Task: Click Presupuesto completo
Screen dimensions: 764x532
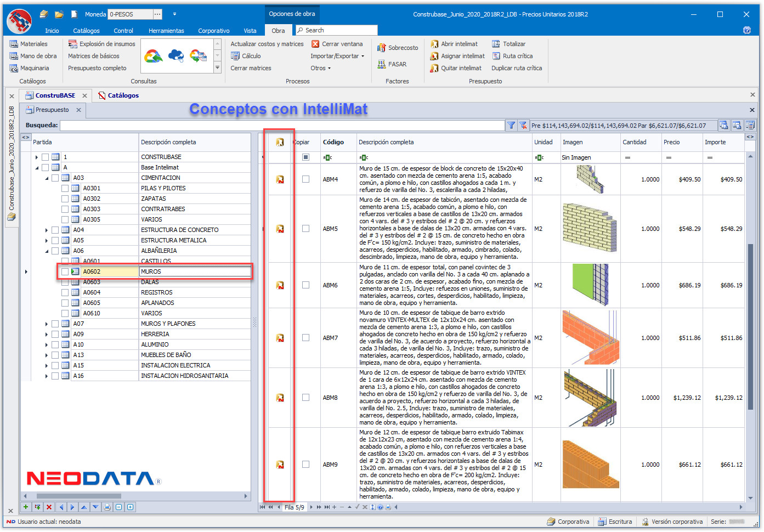Action: pos(97,68)
